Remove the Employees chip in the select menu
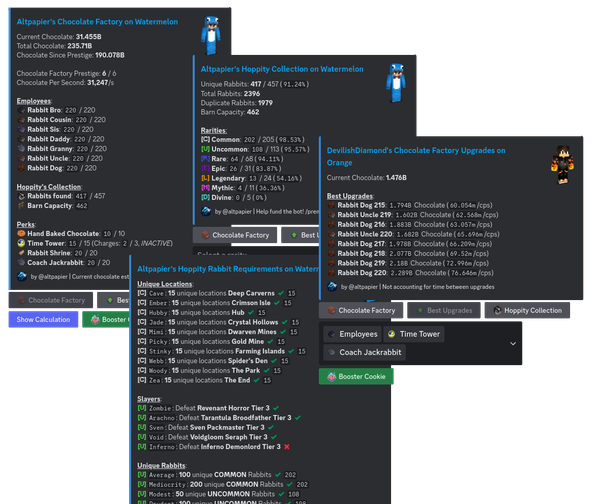 pos(352,334)
